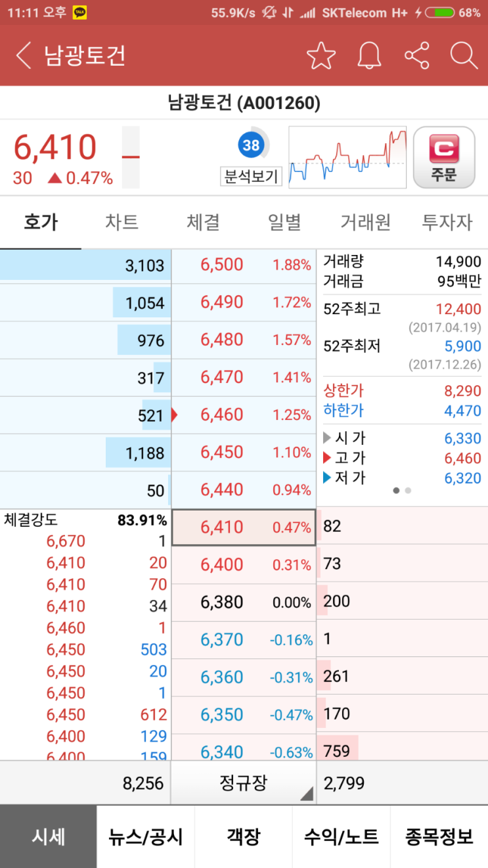Viewport: 488px width, 868px height.
Task: Go back using the back arrow icon
Action: point(24,56)
